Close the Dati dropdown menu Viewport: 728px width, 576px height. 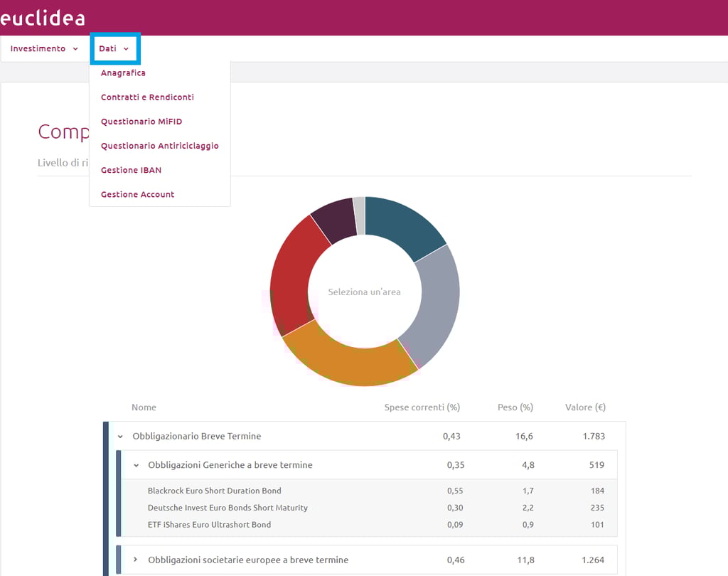pyautogui.click(x=114, y=49)
